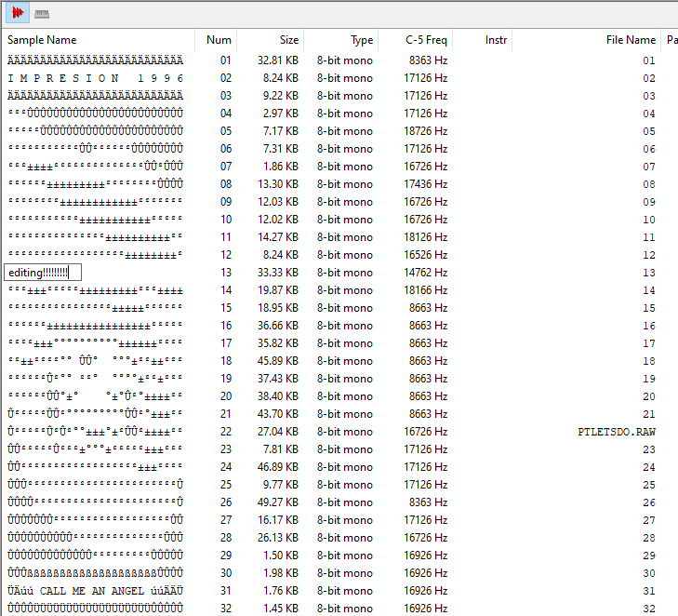Click the 8-bit mono type of sample 13
This screenshot has width=678, height=616.
pyautogui.click(x=344, y=273)
